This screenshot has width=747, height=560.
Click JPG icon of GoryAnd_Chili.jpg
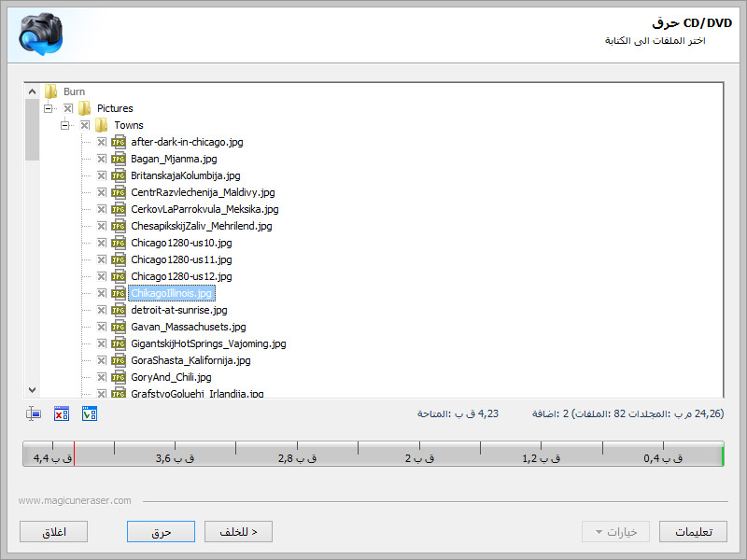(x=119, y=378)
